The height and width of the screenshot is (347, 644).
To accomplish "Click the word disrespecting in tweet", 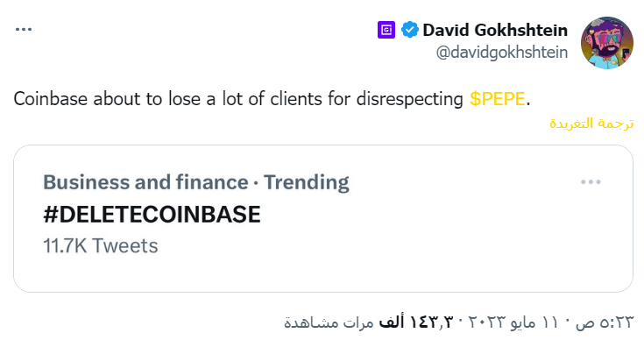I will pyautogui.click(x=409, y=99).
